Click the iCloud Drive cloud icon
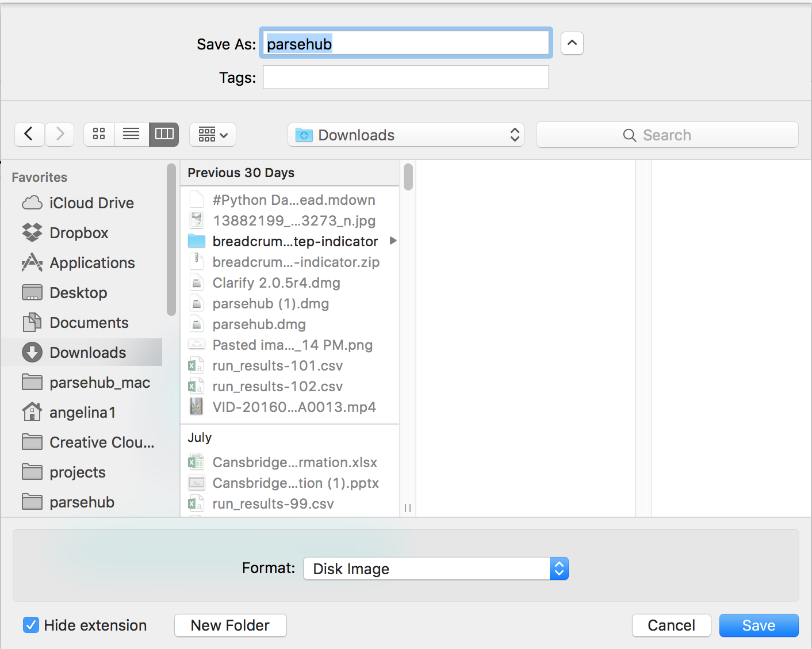 pos(32,203)
